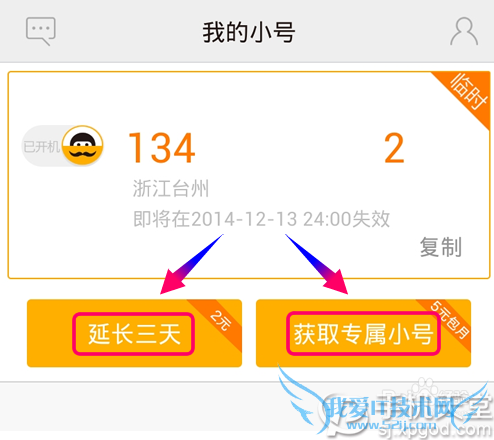Click the left blue-pink arrow annotation
This screenshot has width=494, height=440.
click(x=192, y=264)
